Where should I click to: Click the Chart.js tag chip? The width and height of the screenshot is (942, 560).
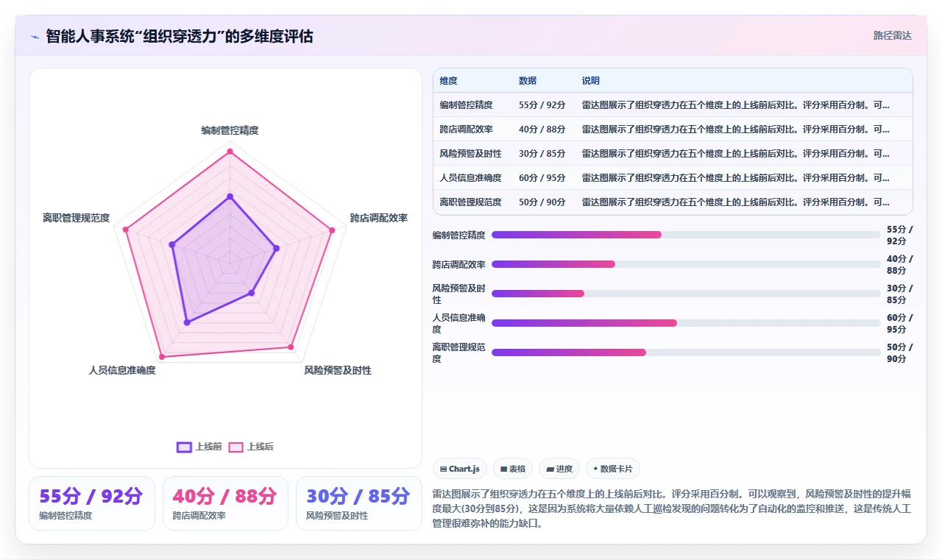(460, 469)
